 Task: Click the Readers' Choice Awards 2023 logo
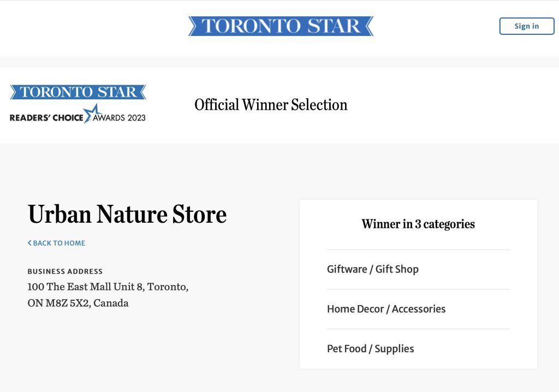tap(78, 104)
